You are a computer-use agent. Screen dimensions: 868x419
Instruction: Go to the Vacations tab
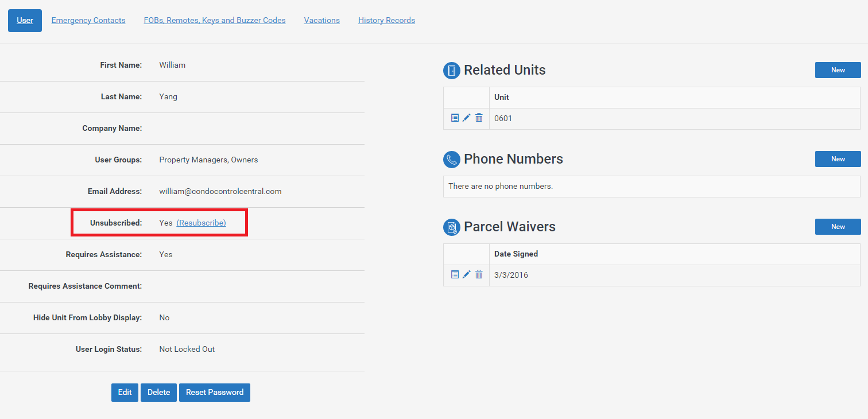coord(322,20)
